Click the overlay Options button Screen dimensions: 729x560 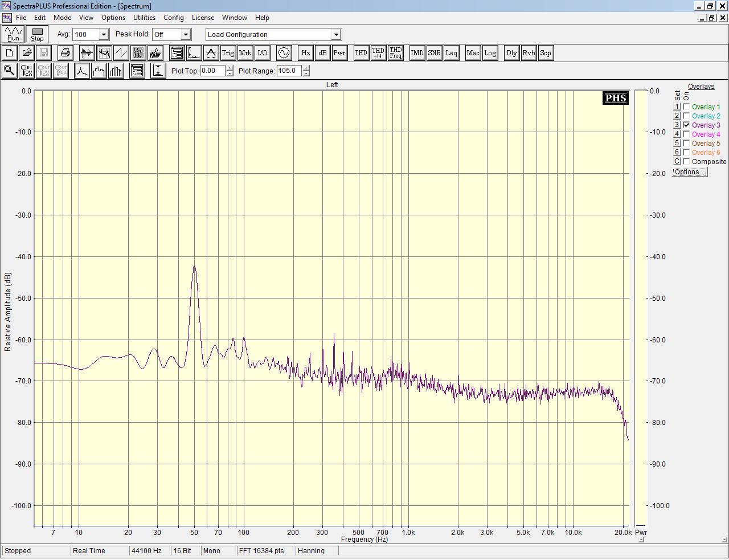690,172
